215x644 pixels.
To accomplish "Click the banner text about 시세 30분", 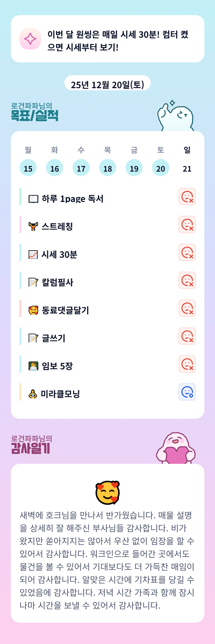I will (118, 41).
